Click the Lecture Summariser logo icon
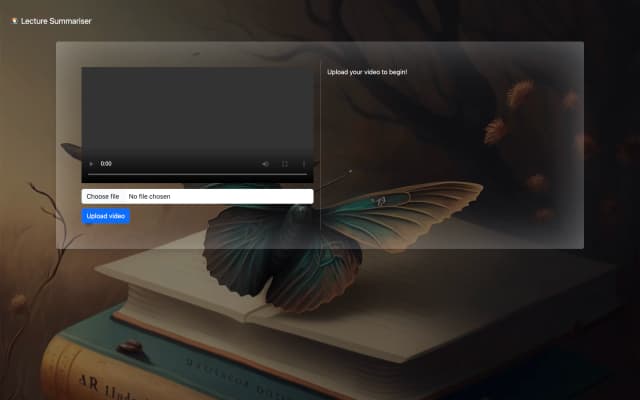The image size is (640, 400). [14, 21]
